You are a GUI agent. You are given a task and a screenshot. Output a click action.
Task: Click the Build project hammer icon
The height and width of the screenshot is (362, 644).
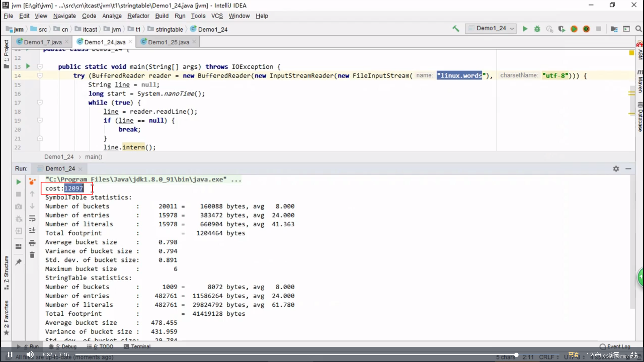tap(455, 29)
